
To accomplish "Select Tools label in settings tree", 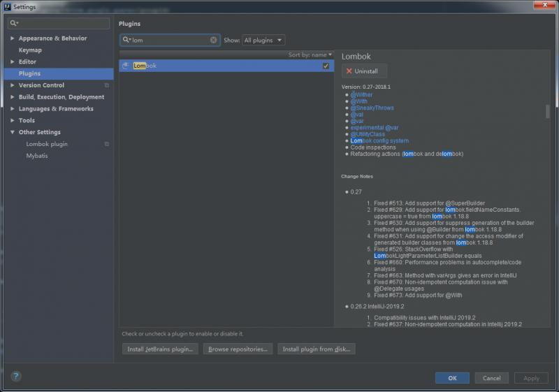I will pos(27,120).
